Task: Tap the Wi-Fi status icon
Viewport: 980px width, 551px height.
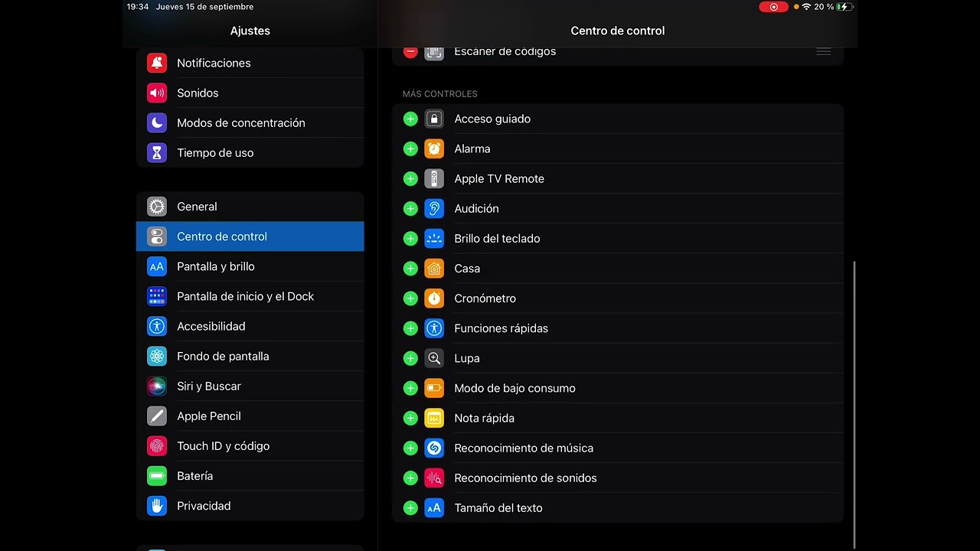Action: [806, 7]
